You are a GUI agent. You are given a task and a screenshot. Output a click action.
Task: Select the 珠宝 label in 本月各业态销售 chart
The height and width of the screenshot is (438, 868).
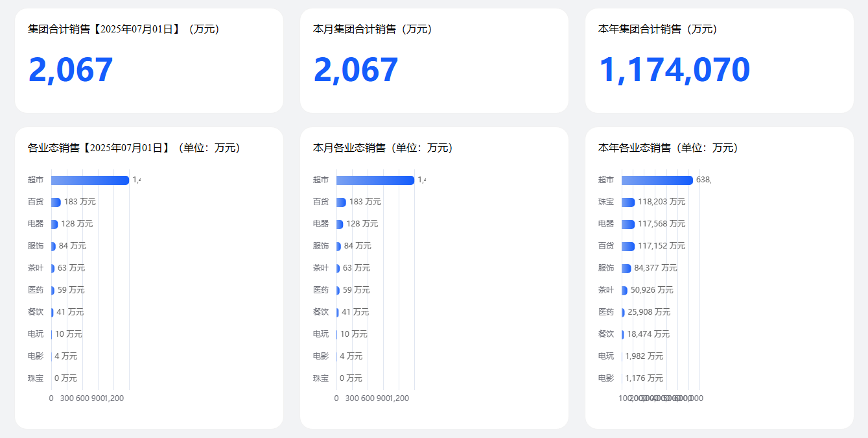[x=321, y=378]
